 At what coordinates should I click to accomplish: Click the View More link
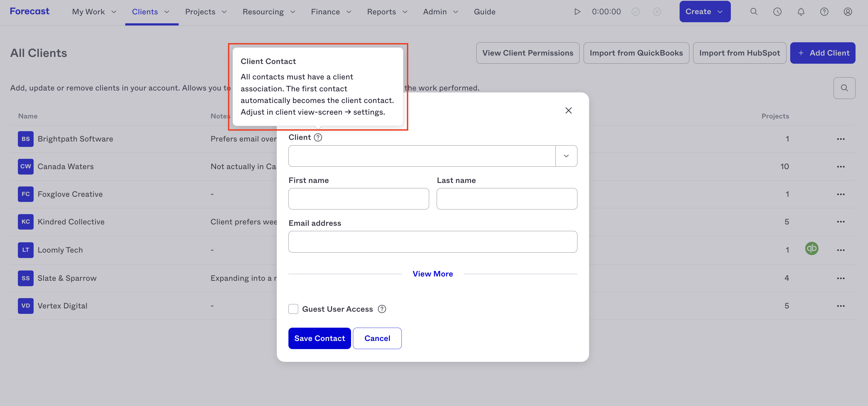[x=433, y=274]
